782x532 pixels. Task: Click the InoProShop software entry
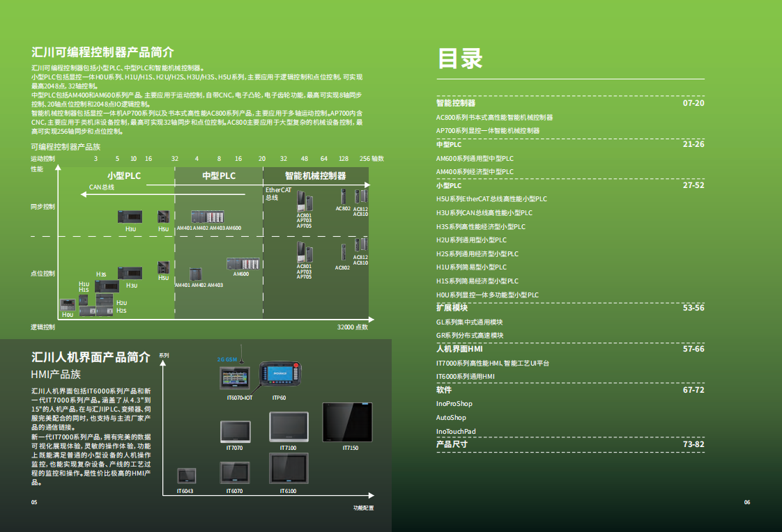[454, 404]
